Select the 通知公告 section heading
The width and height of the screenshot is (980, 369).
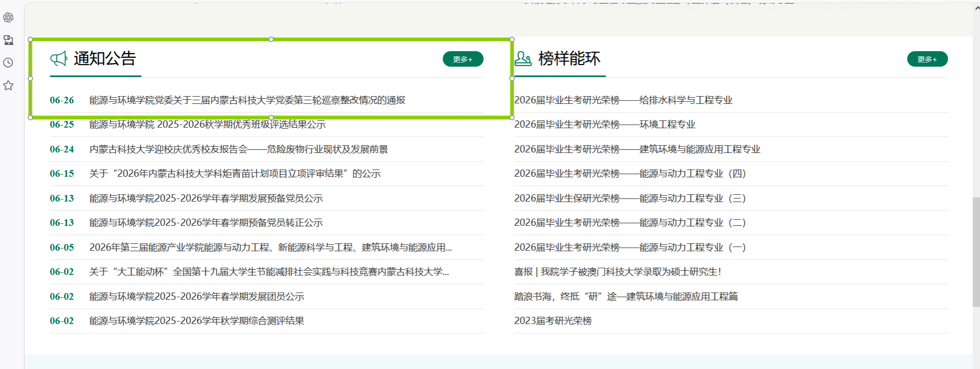click(105, 58)
